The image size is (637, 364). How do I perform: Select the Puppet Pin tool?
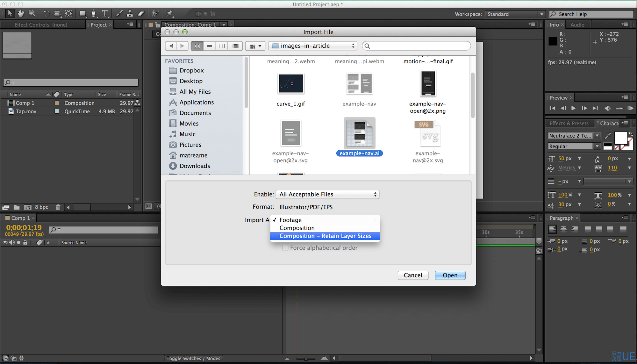point(169,13)
